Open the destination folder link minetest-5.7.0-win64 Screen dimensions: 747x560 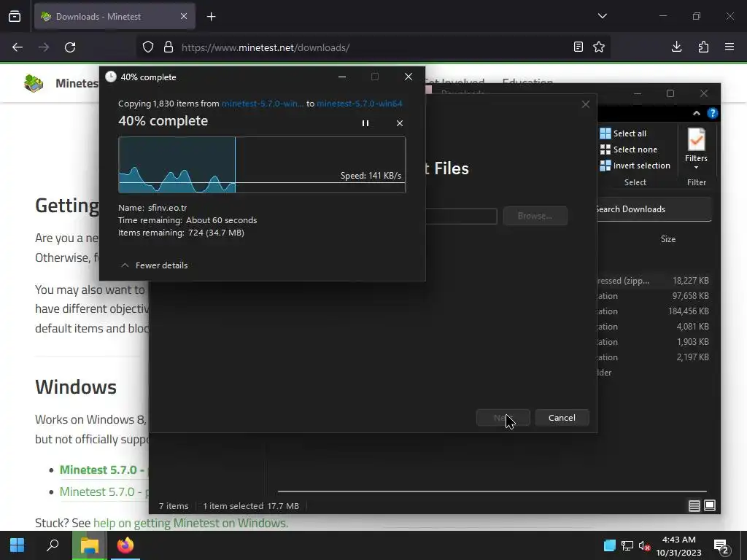[359, 104]
